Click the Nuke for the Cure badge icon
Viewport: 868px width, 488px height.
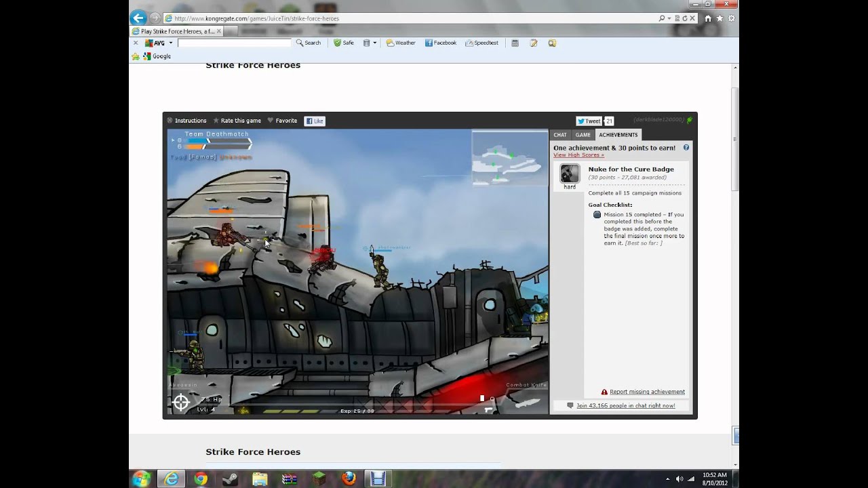(570, 174)
